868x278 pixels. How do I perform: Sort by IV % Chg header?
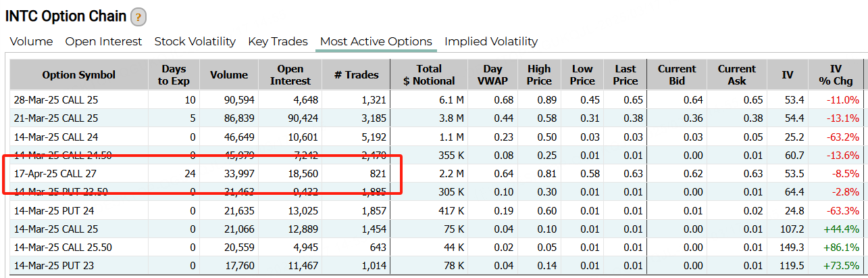(836, 75)
